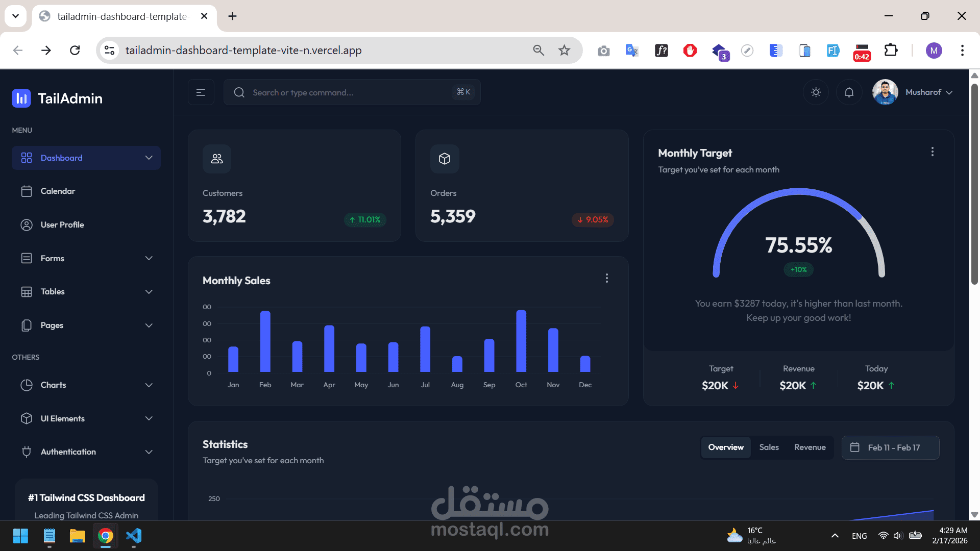Switch to the Sales tab

pos(769,447)
